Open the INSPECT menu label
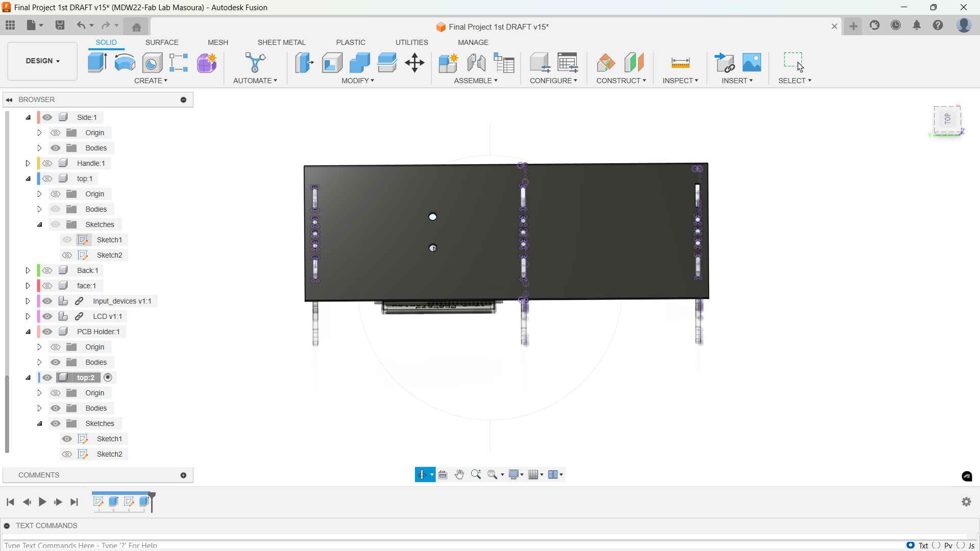Image resolution: width=980 pixels, height=551 pixels. (x=680, y=81)
